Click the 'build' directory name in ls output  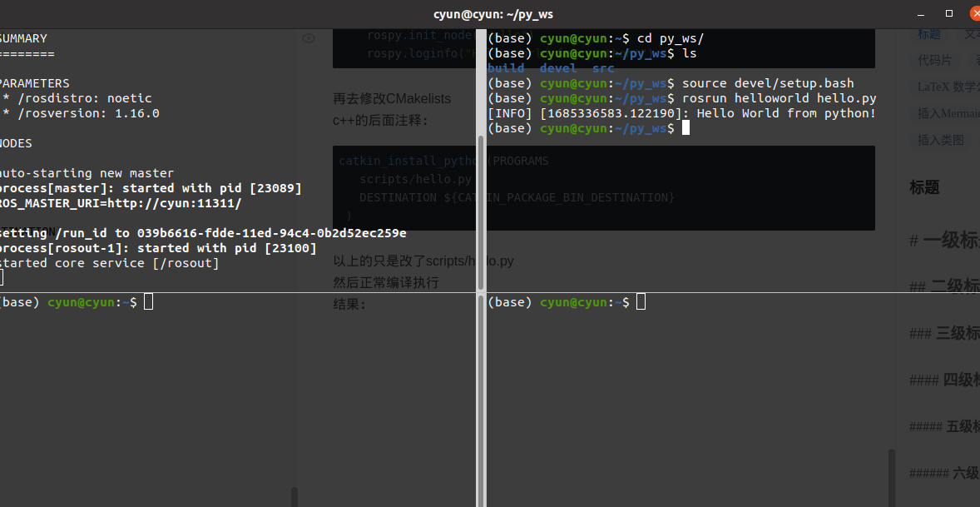click(506, 68)
